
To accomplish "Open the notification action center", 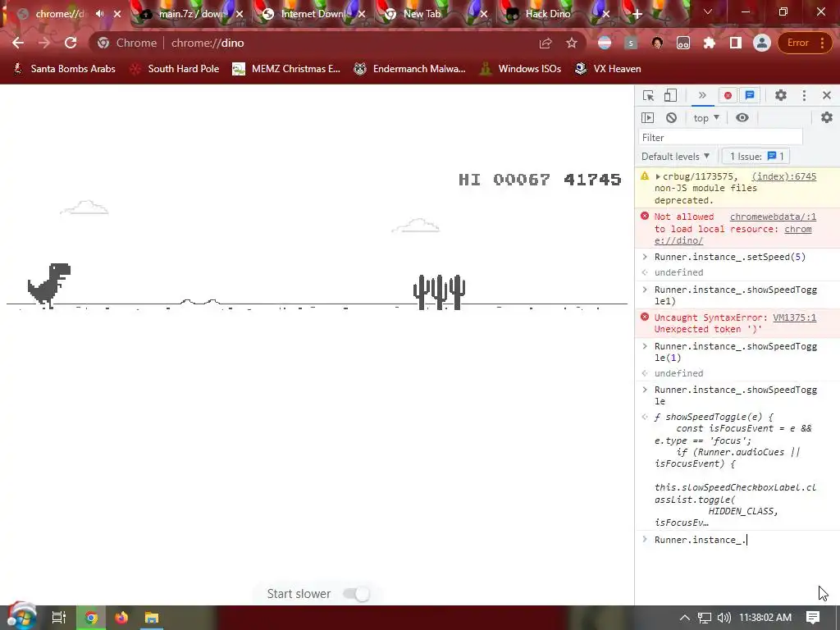I will pyautogui.click(x=813, y=618).
